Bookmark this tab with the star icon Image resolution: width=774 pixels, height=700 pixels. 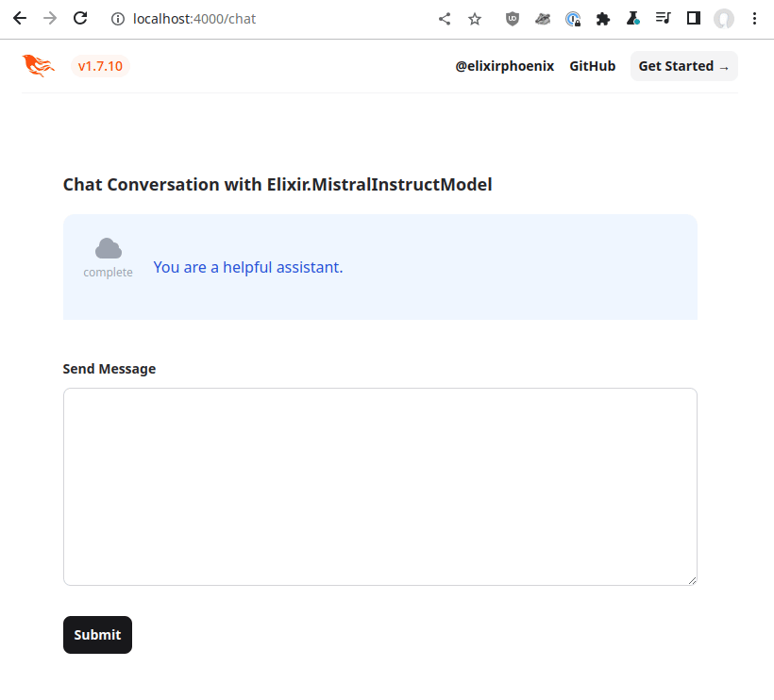pyautogui.click(x=475, y=19)
